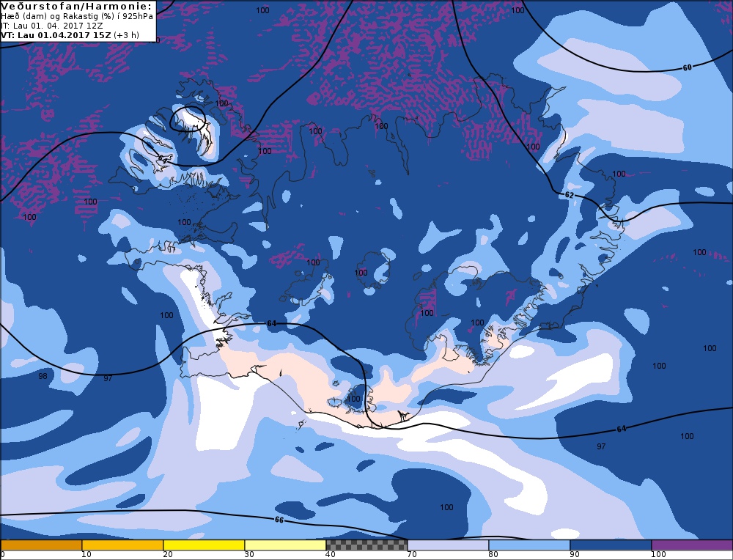Click the purple above-100 legend swatch

coord(692,545)
